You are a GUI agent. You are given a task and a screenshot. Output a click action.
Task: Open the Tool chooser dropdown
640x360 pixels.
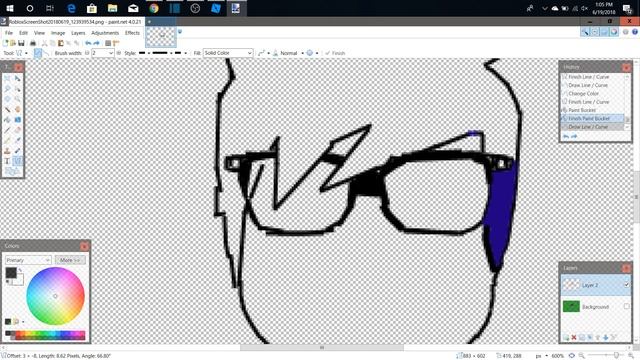click(x=21, y=53)
